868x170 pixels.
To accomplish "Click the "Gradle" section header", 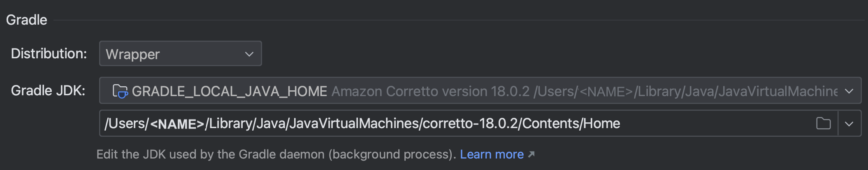I will click(x=27, y=20).
